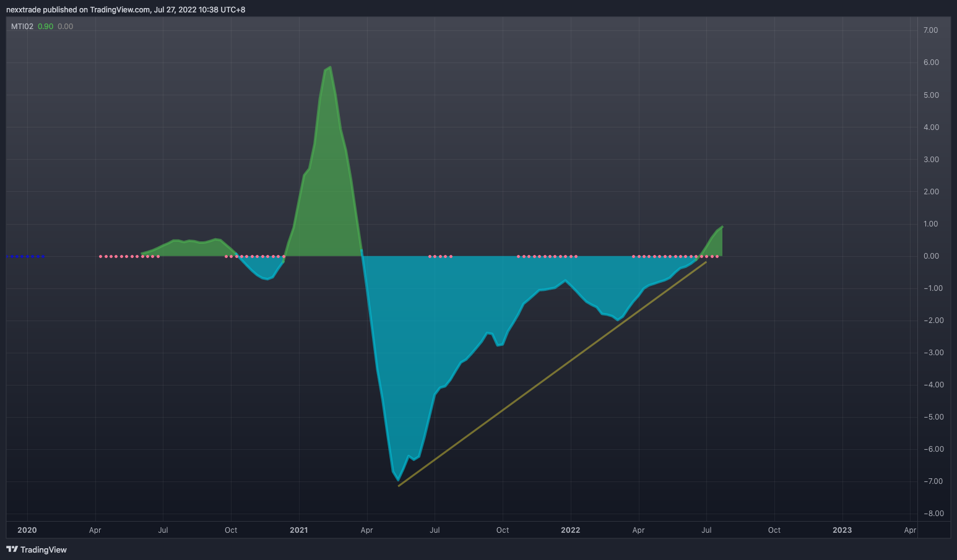
Task: Click the gray 0.00 value beside MTI02
Action: [x=65, y=27]
